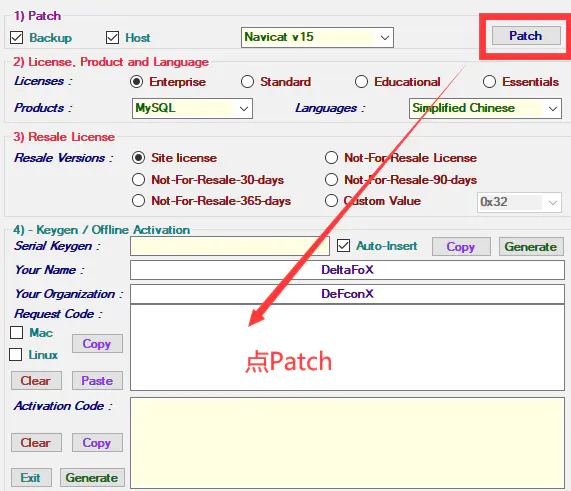Choose Not-For-Resale-365-days option

coord(138,201)
